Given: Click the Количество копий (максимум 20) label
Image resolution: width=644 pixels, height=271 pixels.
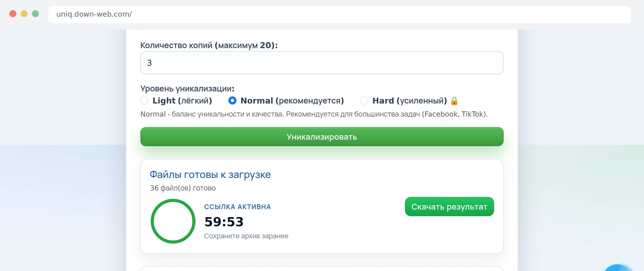Looking at the screenshot, I should (x=209, y=45).
